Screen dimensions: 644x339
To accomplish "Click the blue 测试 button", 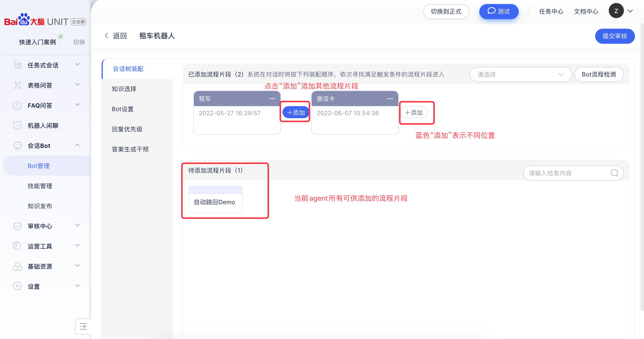I will click(499, 12).
